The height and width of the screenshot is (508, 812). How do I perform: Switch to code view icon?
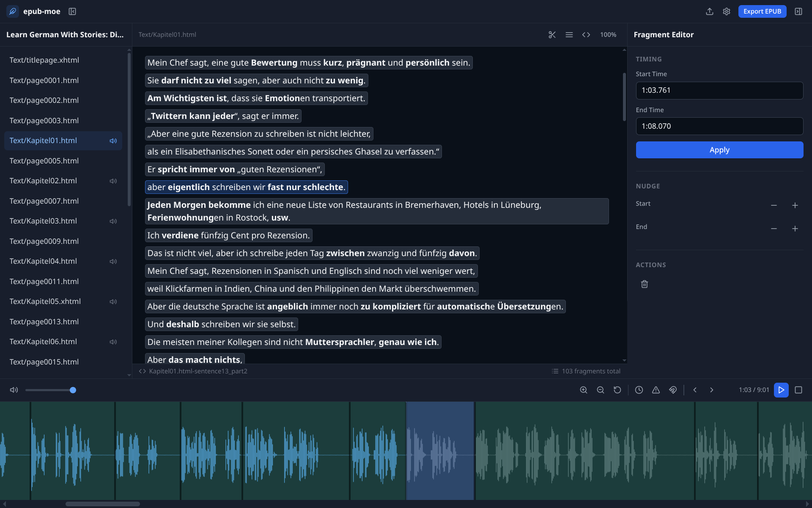coord(586,35)
